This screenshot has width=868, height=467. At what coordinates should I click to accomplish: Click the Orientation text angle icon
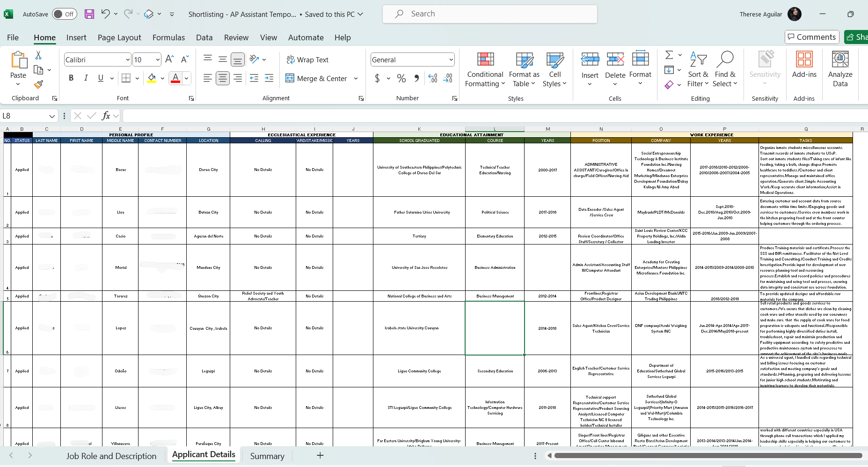pos(254,59)
